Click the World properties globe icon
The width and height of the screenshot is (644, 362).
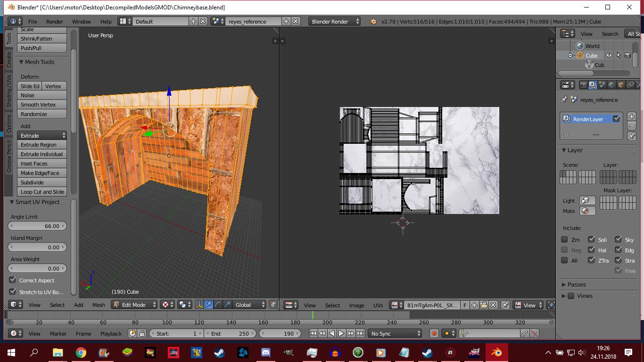coord(611,84)
